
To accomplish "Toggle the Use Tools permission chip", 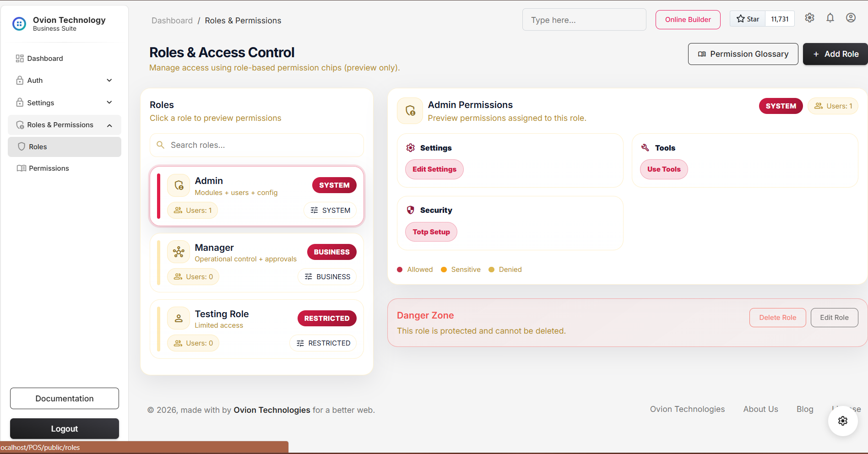I will [663, 169].
